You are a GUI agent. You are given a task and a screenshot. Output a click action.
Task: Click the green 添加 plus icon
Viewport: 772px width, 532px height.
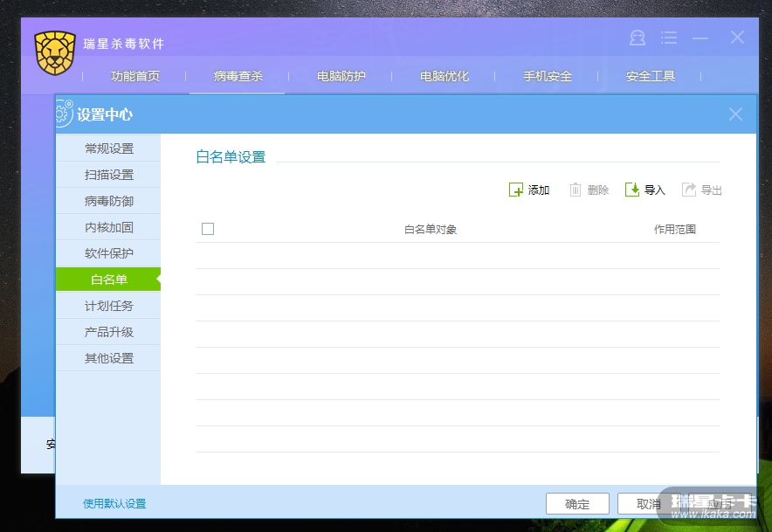point(515,190)
